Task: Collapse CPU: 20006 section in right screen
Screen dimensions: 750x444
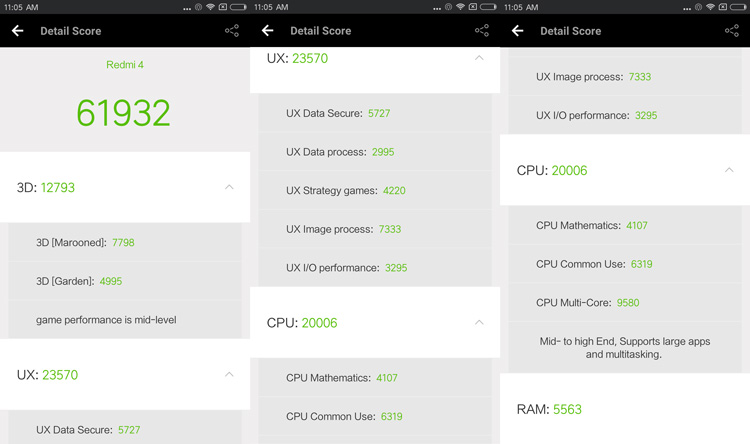Action: (x=729, y=170)
